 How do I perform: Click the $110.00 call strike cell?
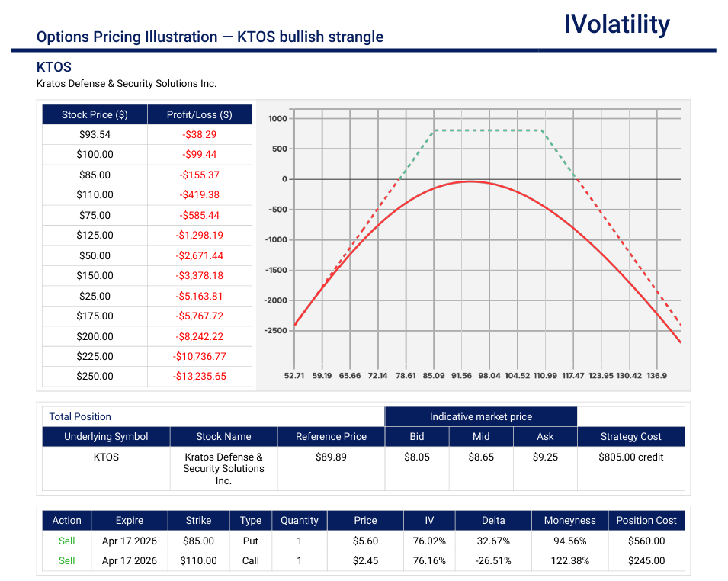click(198, 560)
